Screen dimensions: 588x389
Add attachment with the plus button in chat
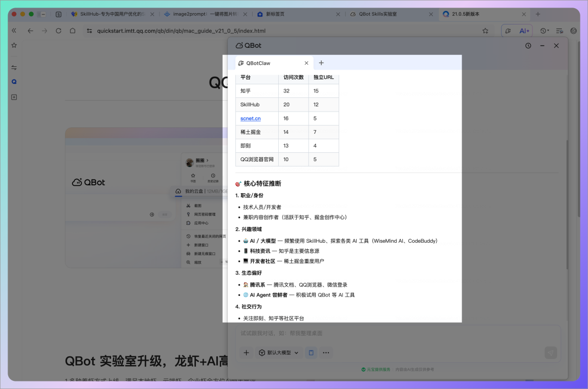246,353
